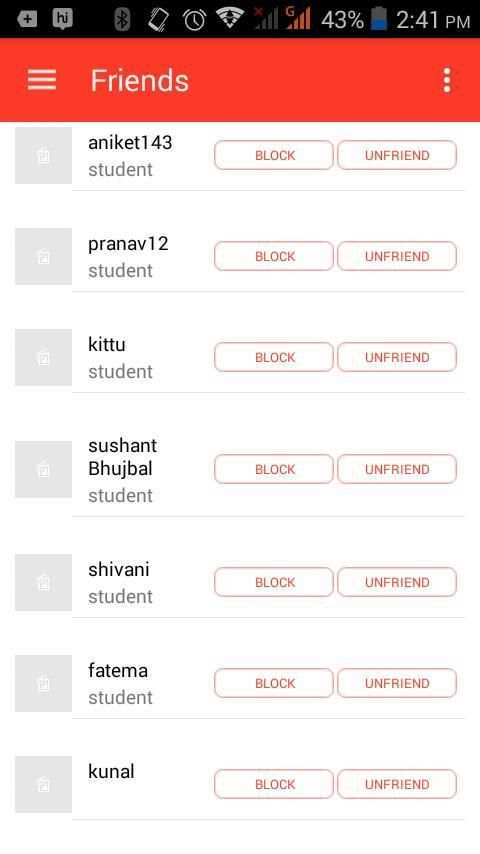480x854 pixels.
Task: Tap aniket143's profile picture placeholder
Action: pyautogui.click(x=43, y=156)
